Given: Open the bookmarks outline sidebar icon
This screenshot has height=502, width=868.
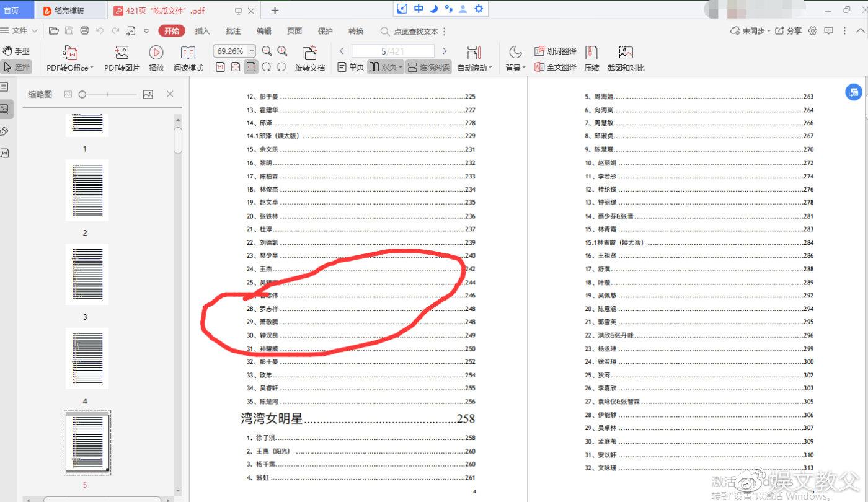Looking at the screenshot, I should pyautogui.click(x=4, y=87).
